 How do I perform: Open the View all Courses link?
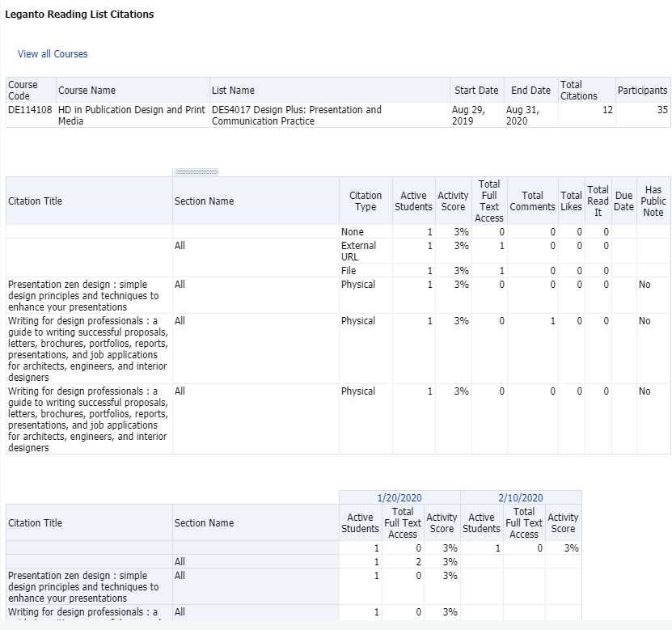click(53, 54)
